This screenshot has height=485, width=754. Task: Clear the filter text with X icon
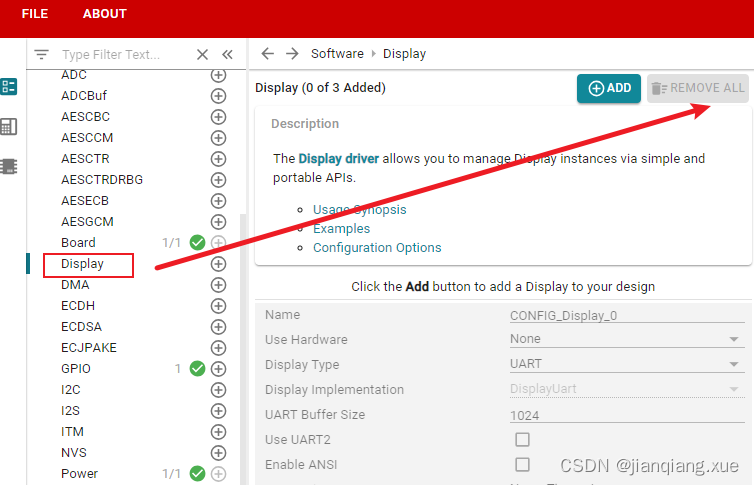click(202, 54)
